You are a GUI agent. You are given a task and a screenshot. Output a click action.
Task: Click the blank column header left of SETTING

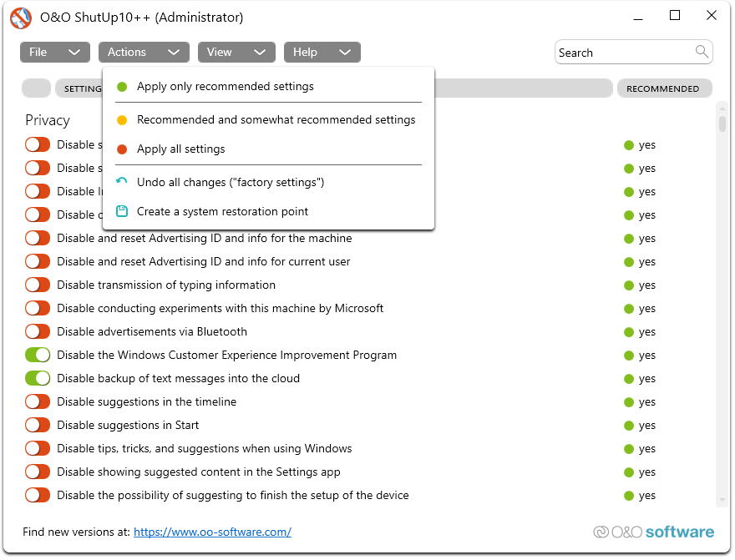click(x=36, y=88)
